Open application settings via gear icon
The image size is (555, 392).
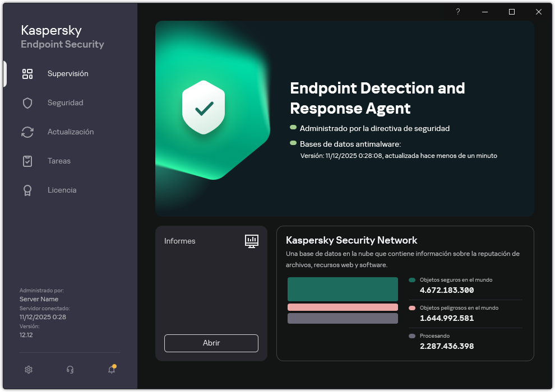tap(29, 370)
